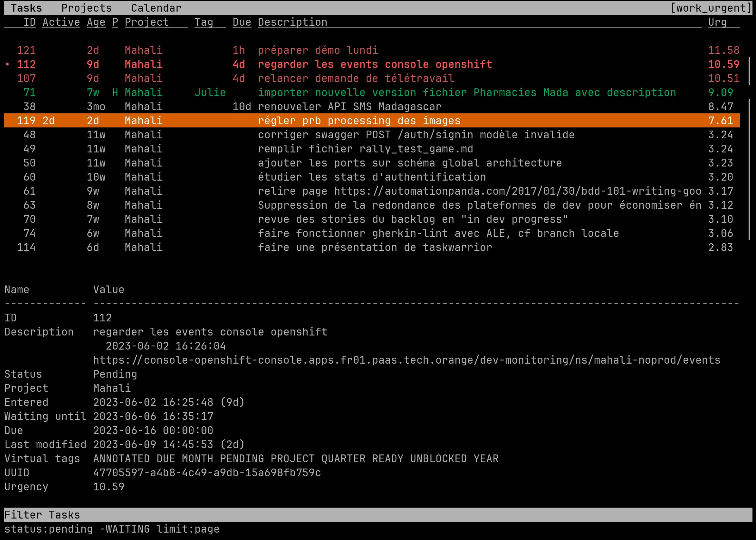Click the Urg column header
The width and height of the screenshot is (756, 540).
pyautogui.click(x=717, y=22)
